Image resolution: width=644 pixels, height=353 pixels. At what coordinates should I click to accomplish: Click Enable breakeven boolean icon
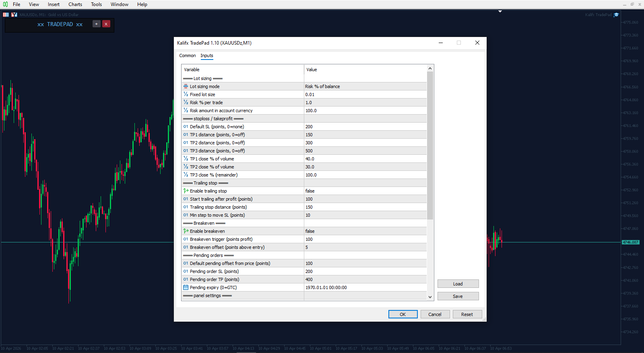tap(186, 231)
